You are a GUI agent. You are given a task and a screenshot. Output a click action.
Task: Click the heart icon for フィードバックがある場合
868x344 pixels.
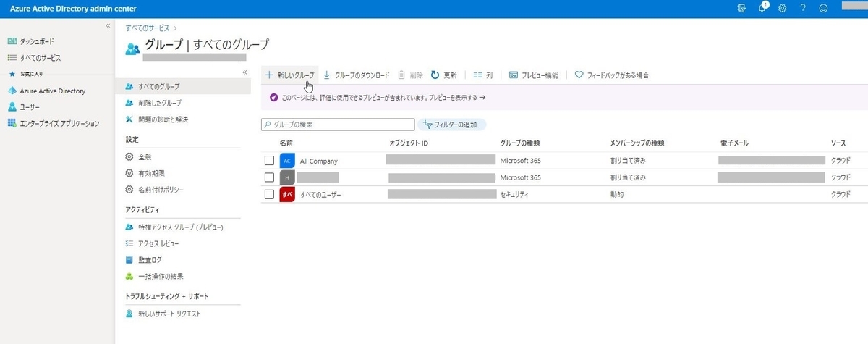579,75
